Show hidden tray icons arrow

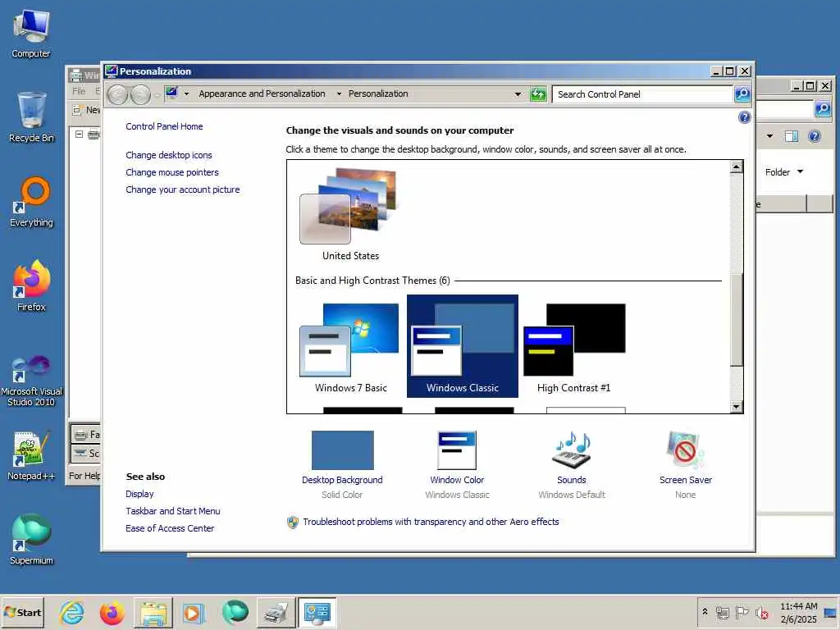coord(705,612)
